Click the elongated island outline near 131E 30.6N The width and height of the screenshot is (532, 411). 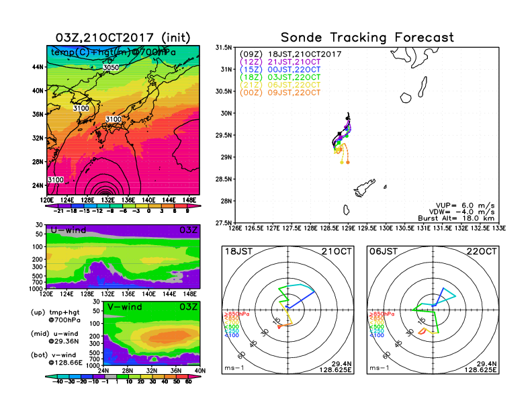pos(423,87)
